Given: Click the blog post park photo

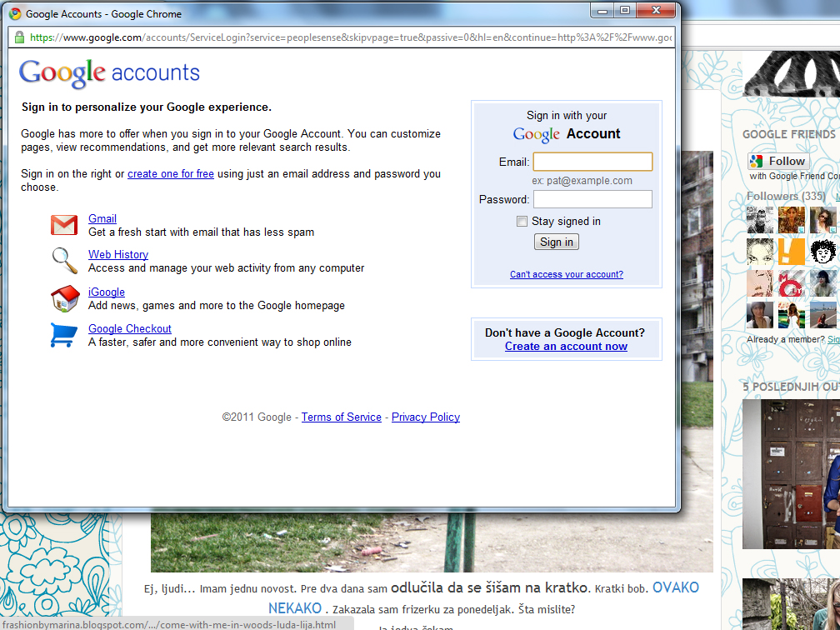Looking at the screenshot, I should (432, 541).
